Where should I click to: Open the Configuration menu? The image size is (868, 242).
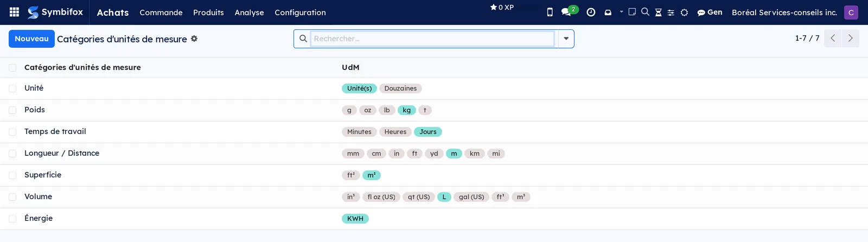pos(300,12)
